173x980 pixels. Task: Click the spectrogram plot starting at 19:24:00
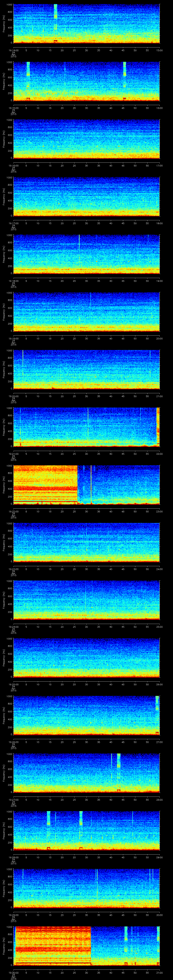[86, 600]
